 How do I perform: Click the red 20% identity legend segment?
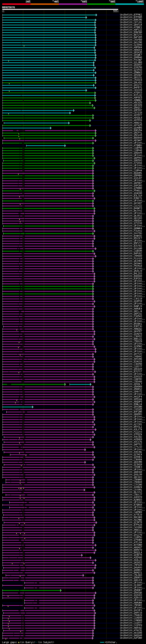pos(16,4)
